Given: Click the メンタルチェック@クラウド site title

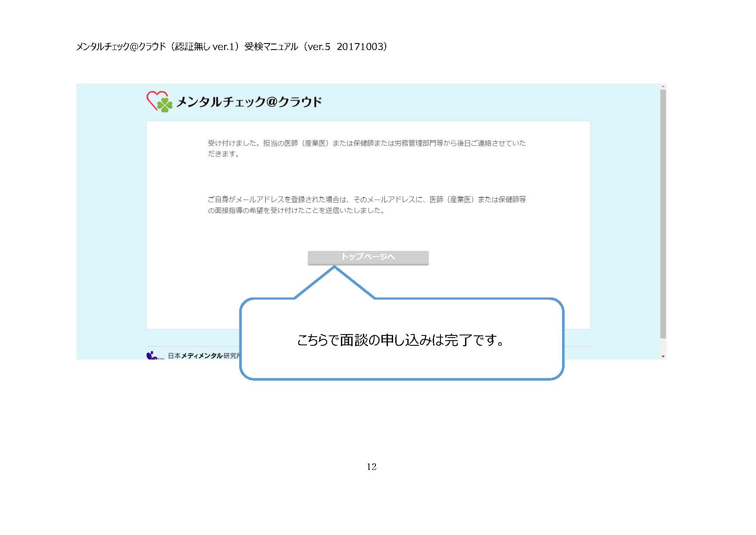Looking at the screenshot, I should tap(249, 102).
